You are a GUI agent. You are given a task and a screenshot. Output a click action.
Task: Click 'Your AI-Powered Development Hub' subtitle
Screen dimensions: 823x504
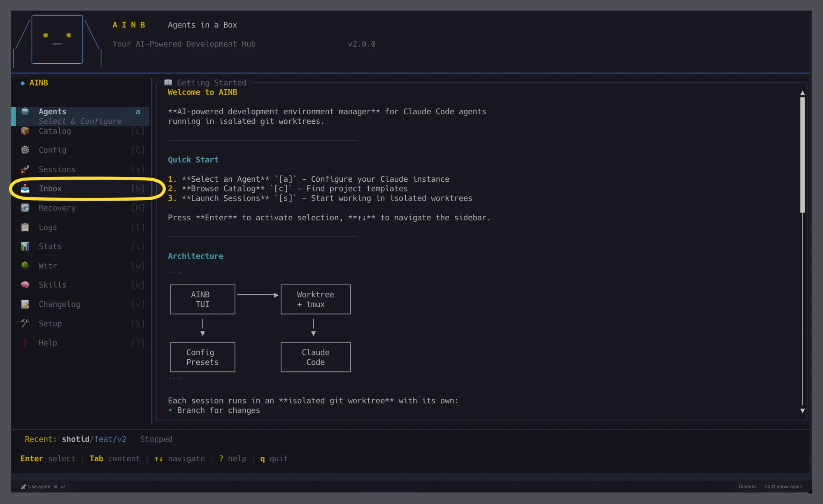pos(184,44)
